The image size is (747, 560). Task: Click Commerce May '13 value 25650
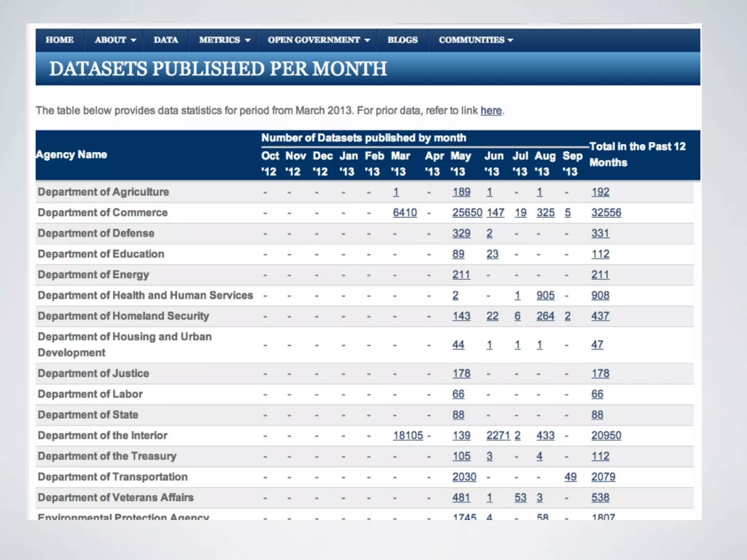467,213
